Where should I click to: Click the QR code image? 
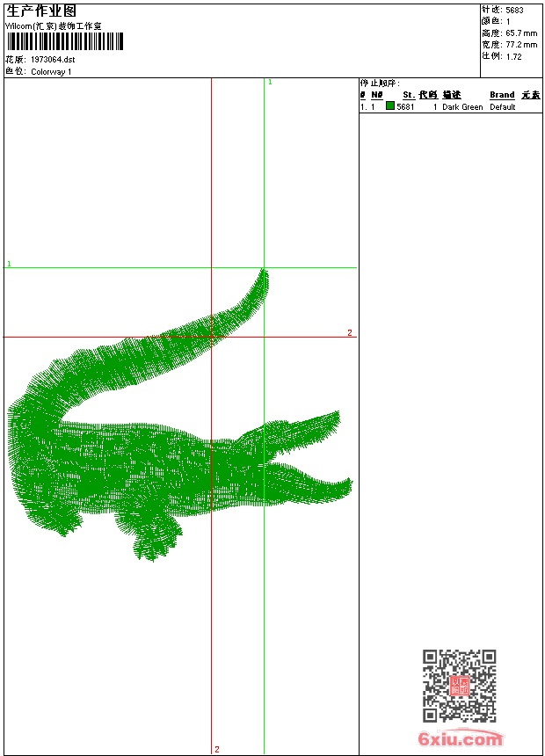pos(460,686)
